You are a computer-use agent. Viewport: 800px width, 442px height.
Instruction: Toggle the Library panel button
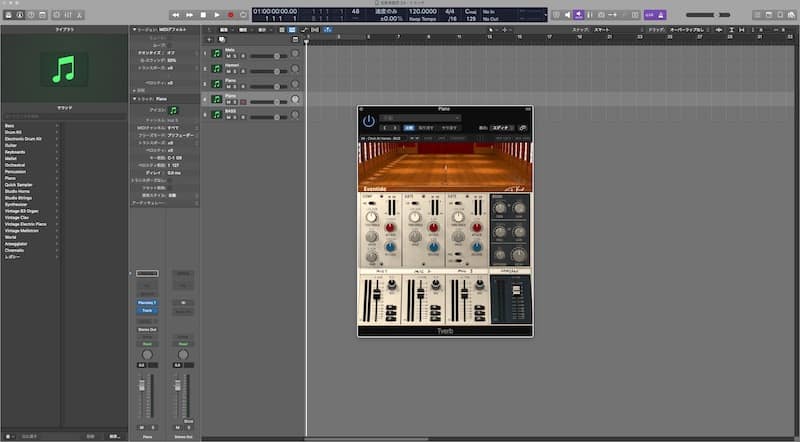[x=8, y=15]
